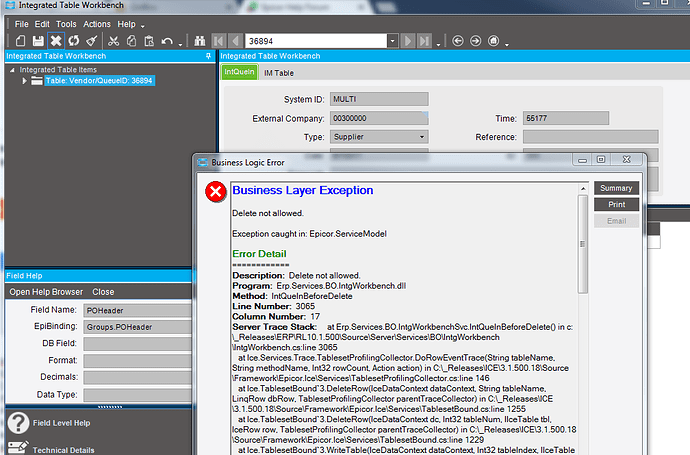Click the Save disk icon

pos(38,41)
